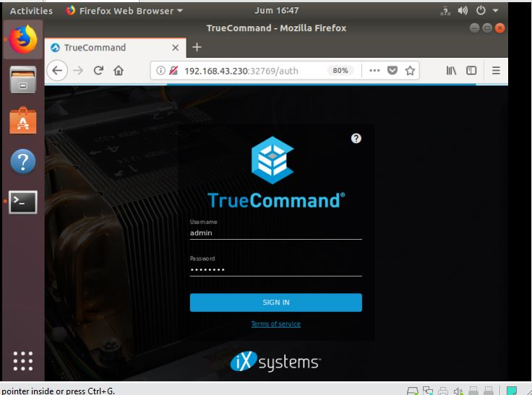Viewport: 532px width, 395px height.
Task: Focus the Username field containing admin
Action: tap(276, 233)
